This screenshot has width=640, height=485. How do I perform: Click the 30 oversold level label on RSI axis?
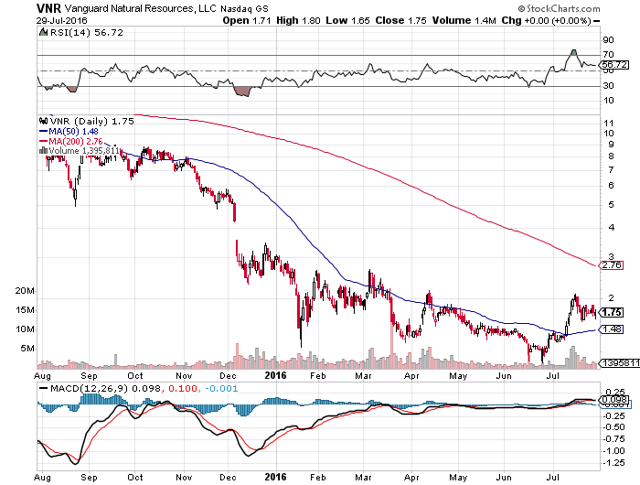608,86
